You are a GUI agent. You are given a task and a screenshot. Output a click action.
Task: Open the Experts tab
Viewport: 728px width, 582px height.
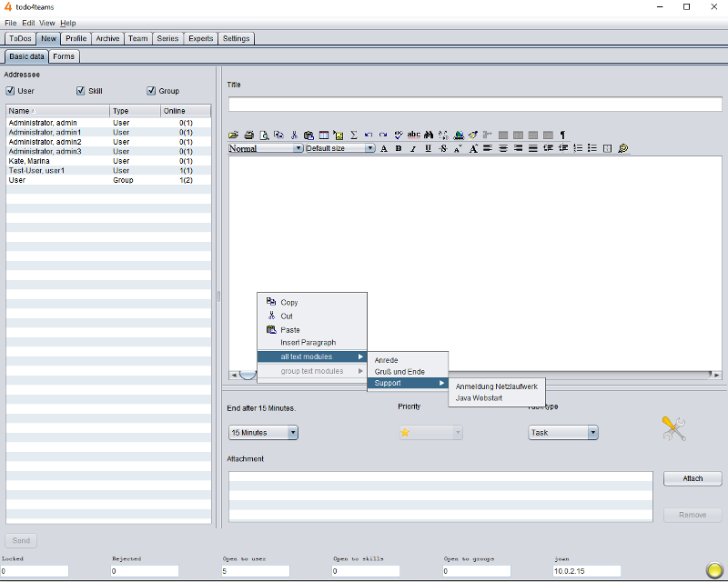[x=200, y=38]
